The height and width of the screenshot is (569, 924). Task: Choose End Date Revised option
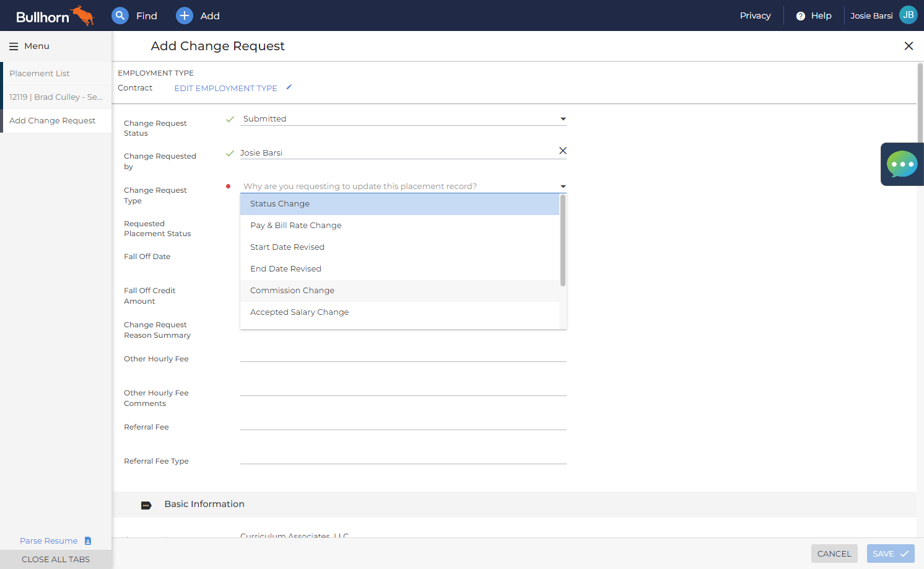point(399,269)
